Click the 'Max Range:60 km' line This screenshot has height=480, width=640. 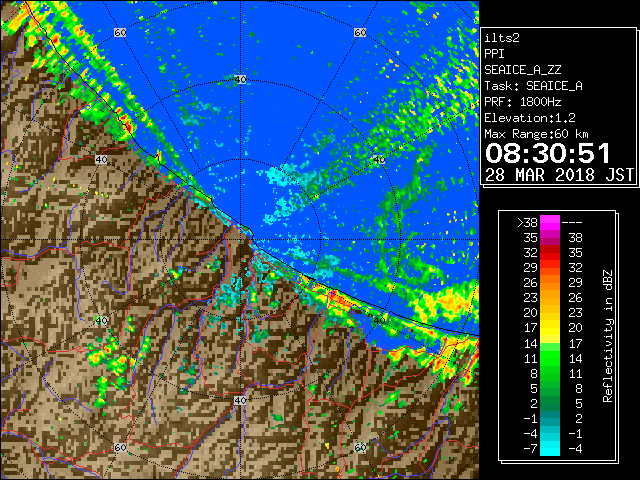pyautogui.click(x=537, y=134)
